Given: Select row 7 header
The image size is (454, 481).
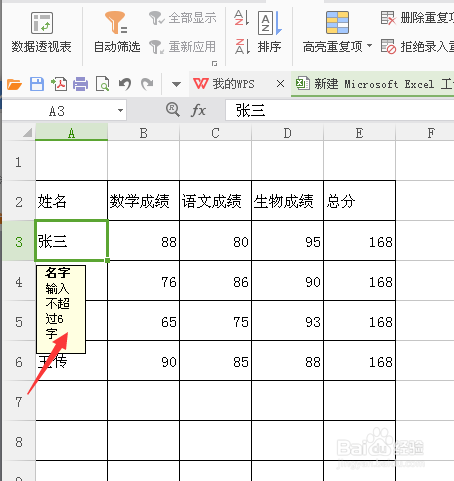Looking at the screenshot, I should [18, 401].
